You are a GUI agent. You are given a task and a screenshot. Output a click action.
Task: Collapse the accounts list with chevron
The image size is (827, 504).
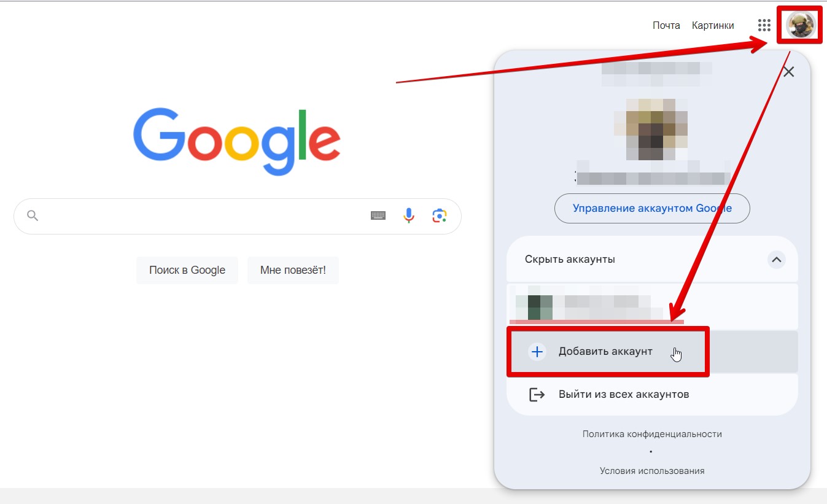pos(777,260)
